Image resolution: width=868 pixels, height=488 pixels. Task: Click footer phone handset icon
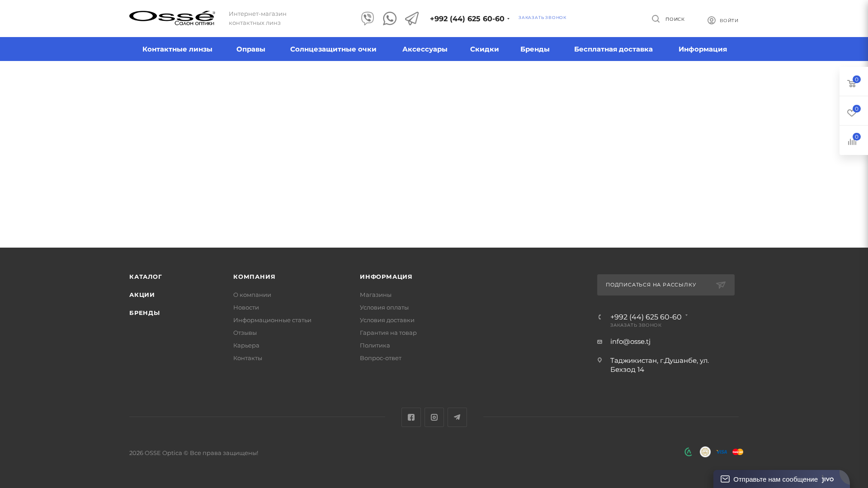click(x=600, y=317)
